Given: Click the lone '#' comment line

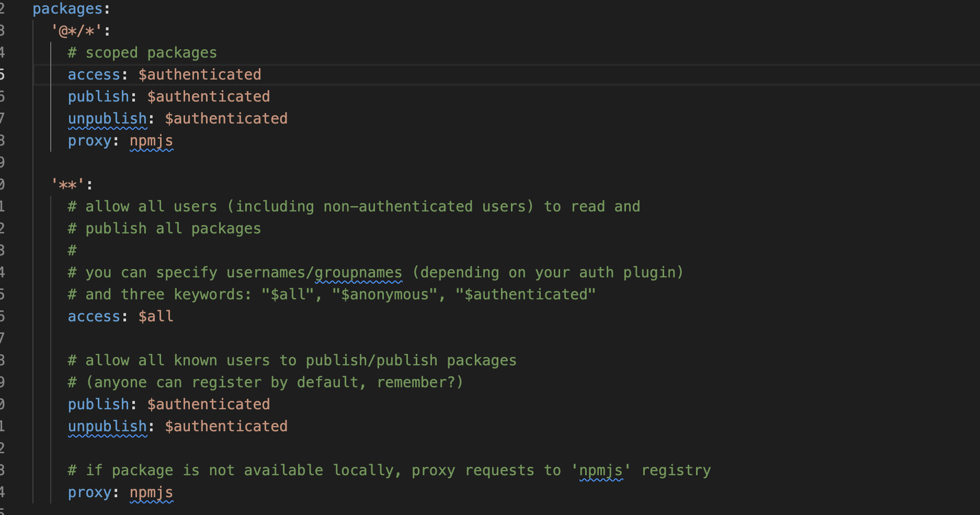Looking at the screenshot, I should tap(72, 251).
